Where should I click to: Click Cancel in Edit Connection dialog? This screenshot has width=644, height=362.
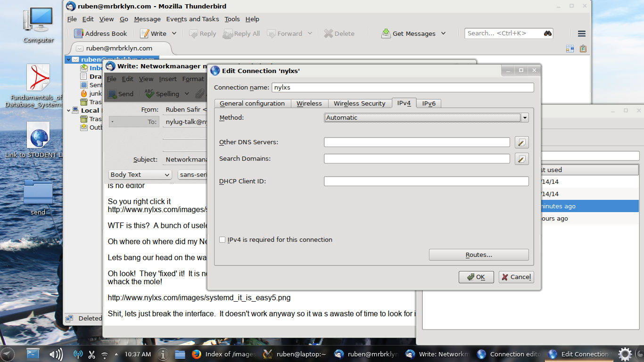[x=516, y=277]
